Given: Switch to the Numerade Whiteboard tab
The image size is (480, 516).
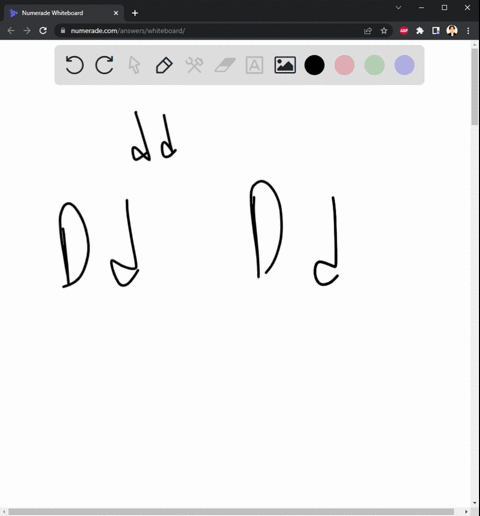Looking at the screenshot, I should pos(64,13).
